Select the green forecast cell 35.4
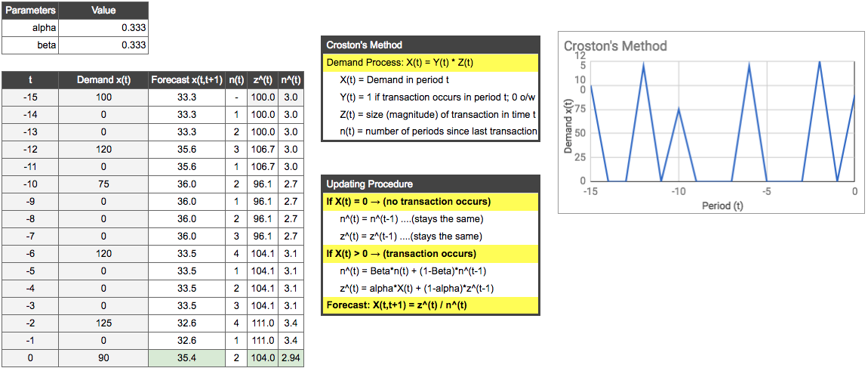This screenshot has height=368, width=868. (x=186, y=358)
